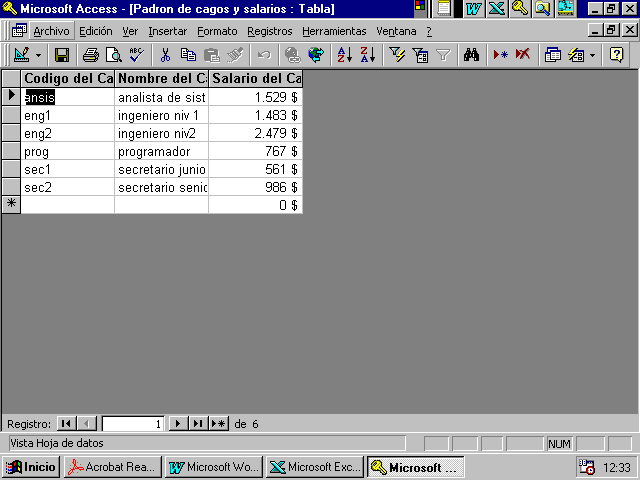Click the Paste clipboard icon

[x=211, y=55]
